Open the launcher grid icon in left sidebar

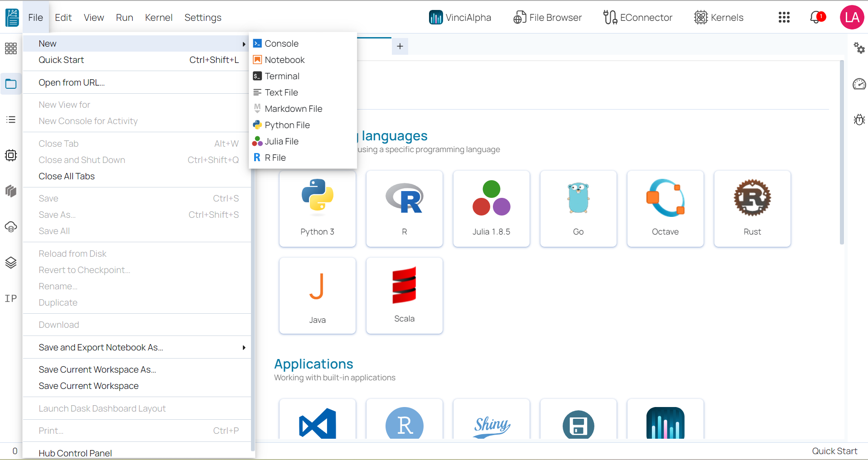tap(11, 48)
